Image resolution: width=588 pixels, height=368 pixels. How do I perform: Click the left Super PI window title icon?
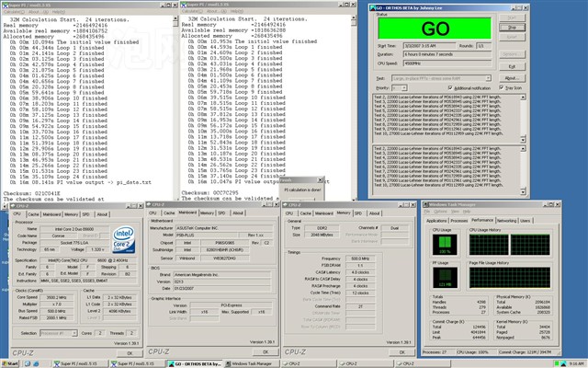[5, 5]
